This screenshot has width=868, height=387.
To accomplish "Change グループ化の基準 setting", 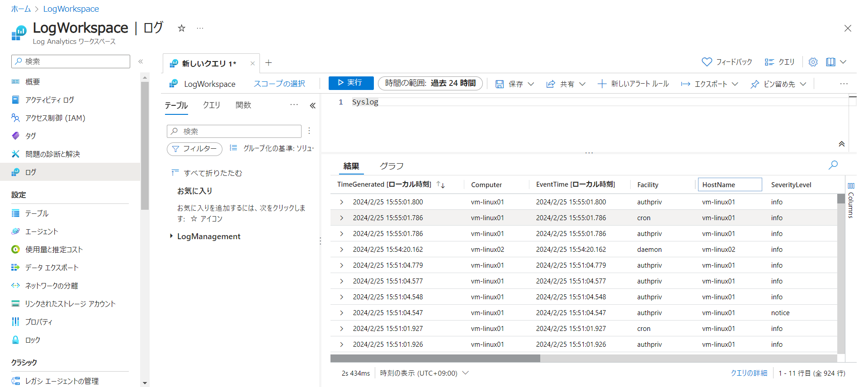I will [x=272, y=148].
